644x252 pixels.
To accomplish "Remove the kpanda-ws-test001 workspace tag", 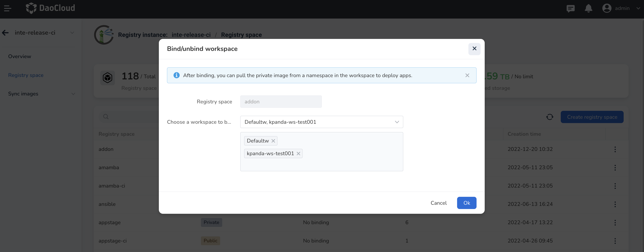I will [298, 154].
